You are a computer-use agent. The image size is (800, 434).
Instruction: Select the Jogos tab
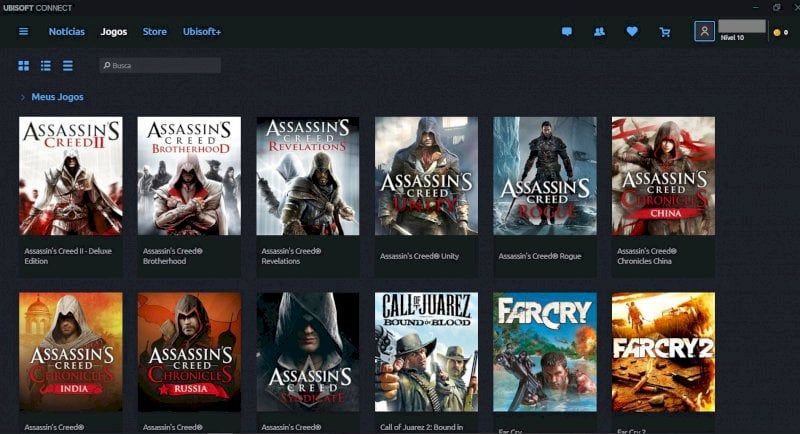[114, 32]
